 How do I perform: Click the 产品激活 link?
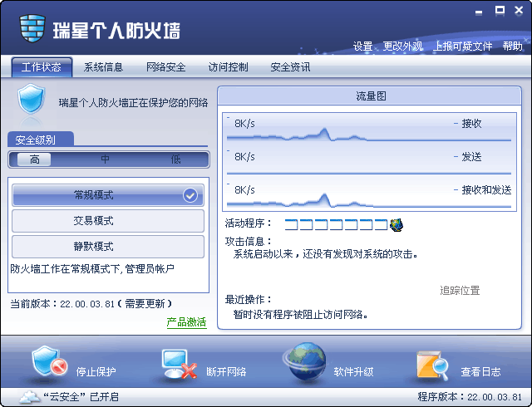186,322
